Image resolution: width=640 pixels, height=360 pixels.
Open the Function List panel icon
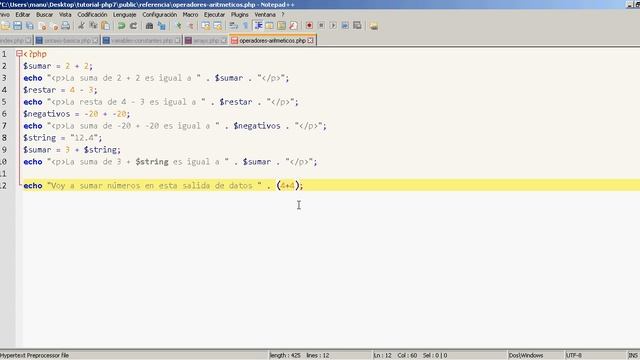click(x=293, y=26)
